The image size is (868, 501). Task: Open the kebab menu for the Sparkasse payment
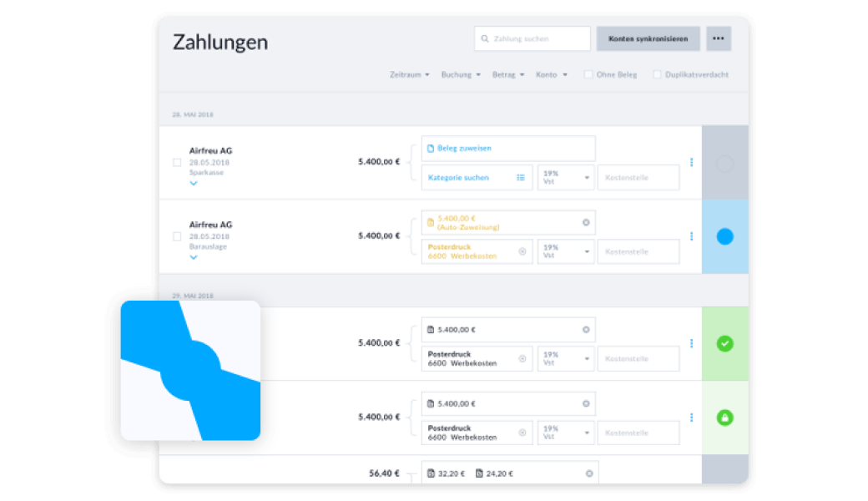(691, 163)
